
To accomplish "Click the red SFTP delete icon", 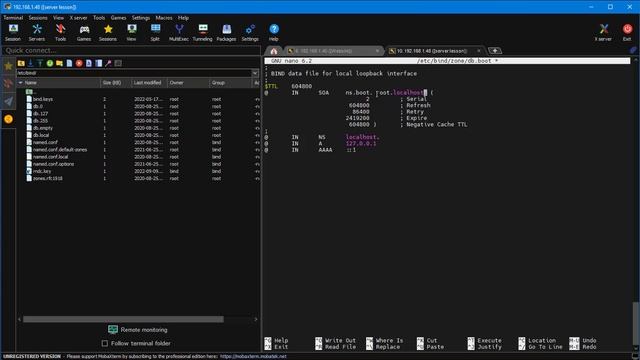I will [79, 63].
